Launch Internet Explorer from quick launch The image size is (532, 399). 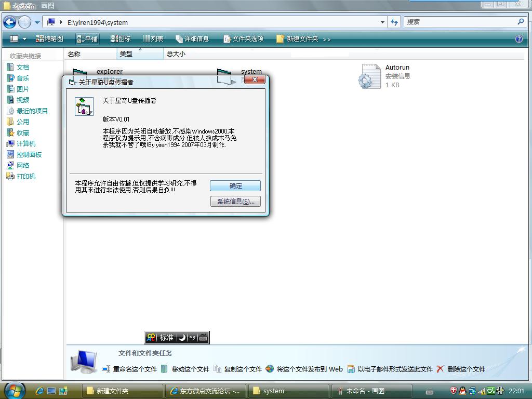point(39,391)
